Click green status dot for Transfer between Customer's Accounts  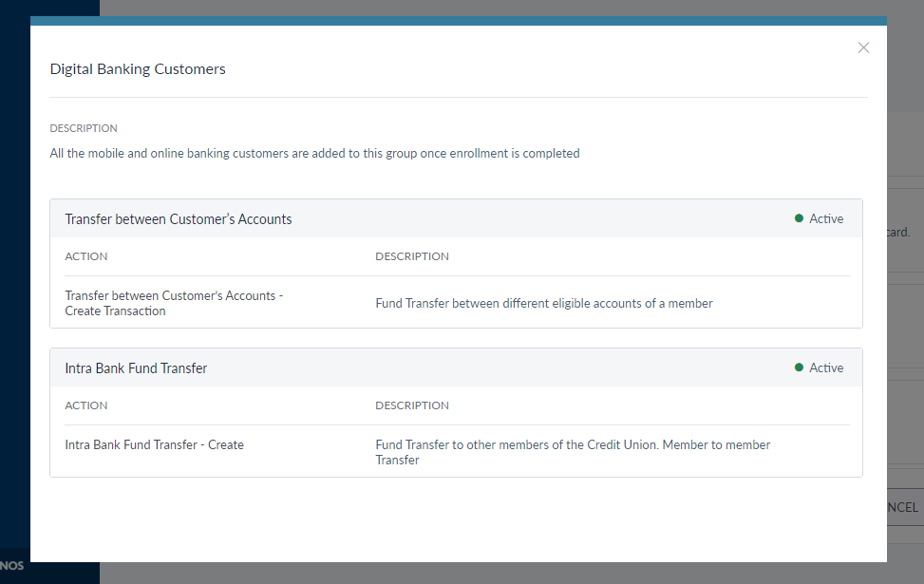coord(799,218)
